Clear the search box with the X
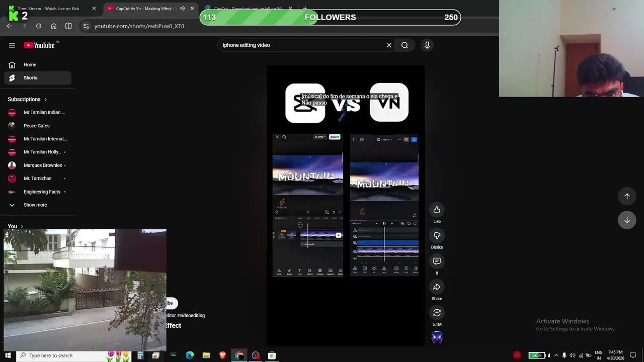The image size is (644, 362). pos(389,45)
